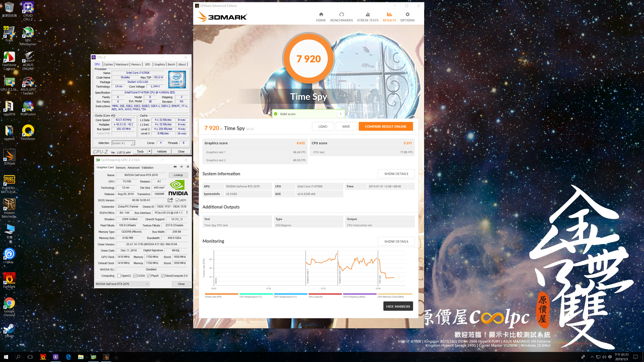
Task: Click SHOW DETAILS for System information
Action: click(396, 174)
